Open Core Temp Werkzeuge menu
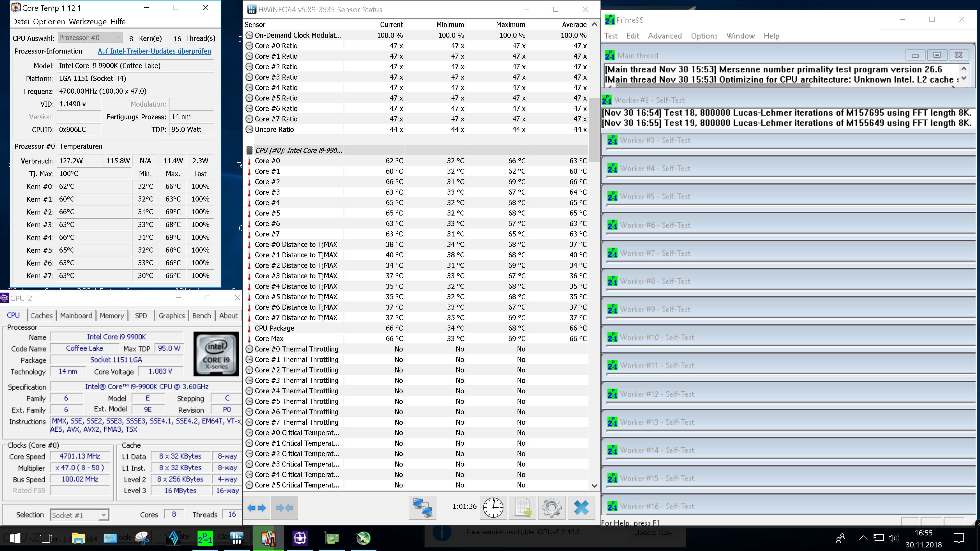Viewport: 980px width, 551px height. 88,22
